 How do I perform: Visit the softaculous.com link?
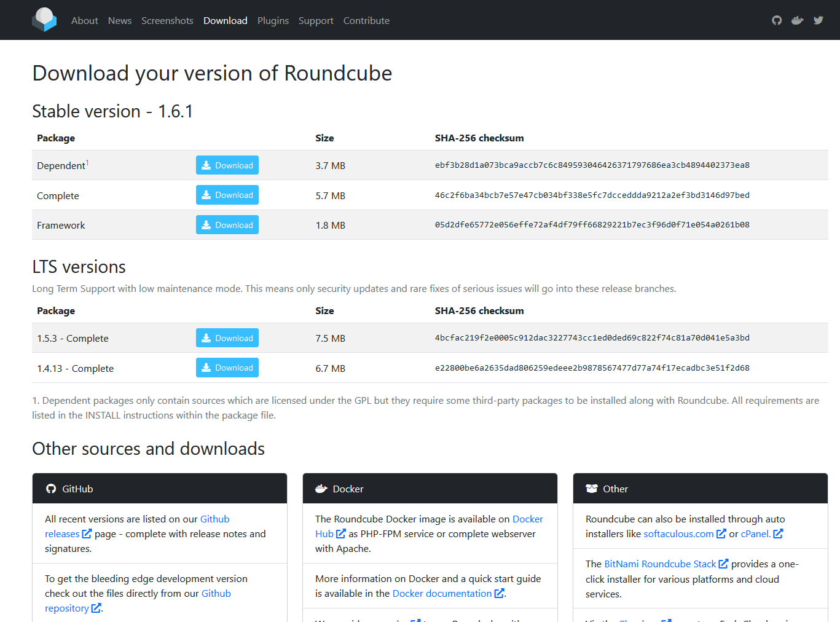(678, 533)
